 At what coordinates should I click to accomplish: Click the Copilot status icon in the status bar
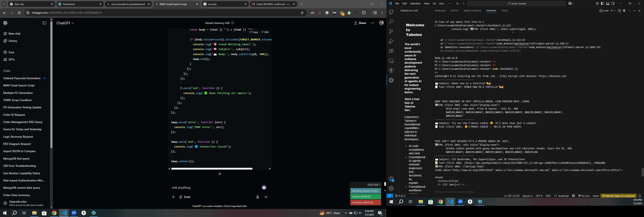(573, 196)
